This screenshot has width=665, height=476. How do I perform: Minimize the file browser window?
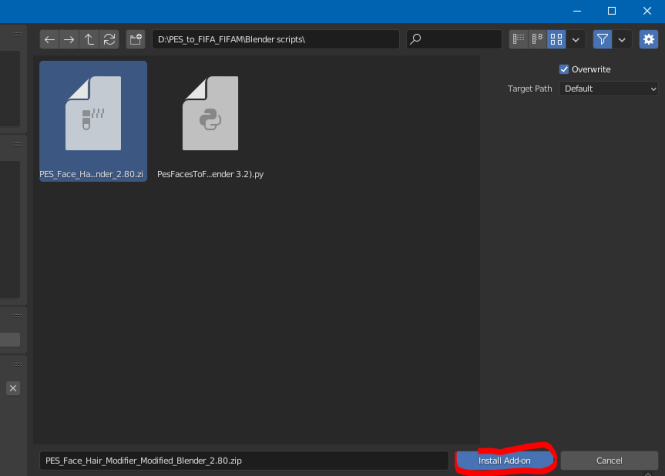577,11
